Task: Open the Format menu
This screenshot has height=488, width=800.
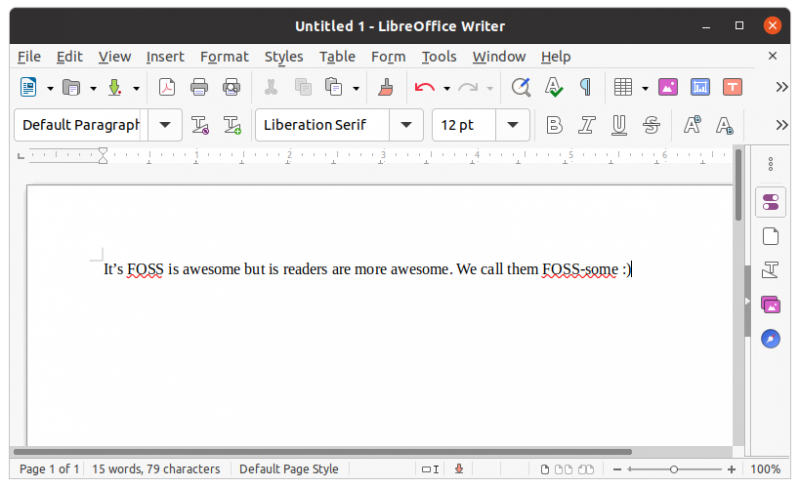Action: coord(224,57)
